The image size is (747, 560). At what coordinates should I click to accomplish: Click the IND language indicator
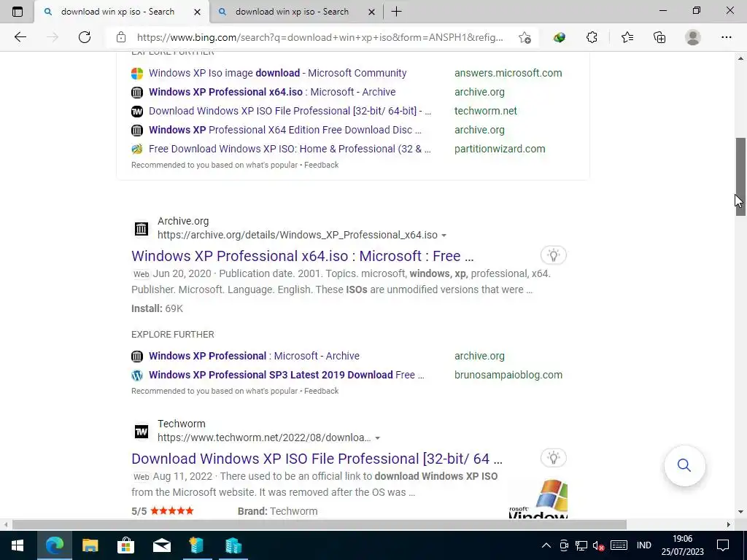[643, 545]
